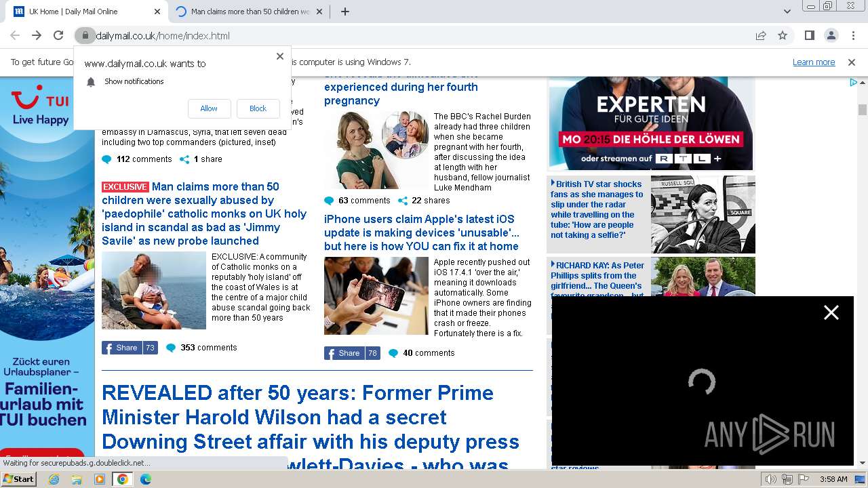Screen dimensions: 868x488
Task: Click the address bar URL
Action: pyautogui.click(x=163, y=35)
